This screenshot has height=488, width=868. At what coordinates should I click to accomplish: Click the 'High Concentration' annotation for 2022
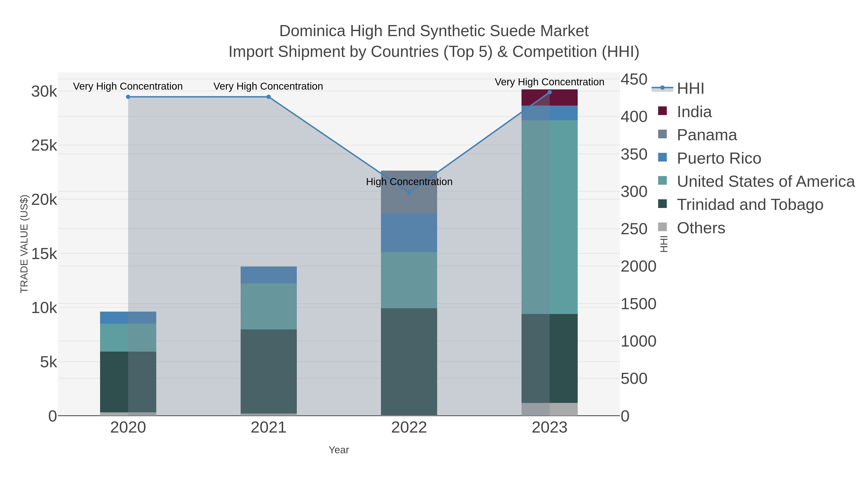(409, 182)
